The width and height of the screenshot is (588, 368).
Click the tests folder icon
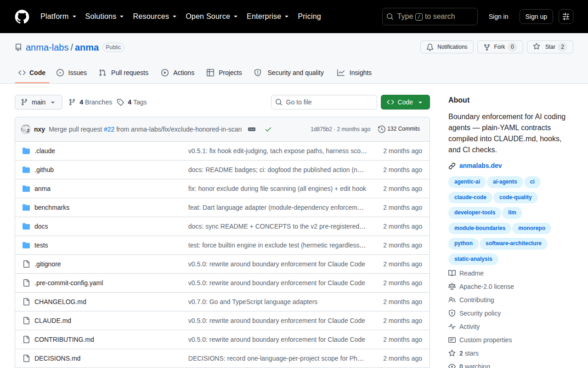pyautogui.click(x=26, y=245)
